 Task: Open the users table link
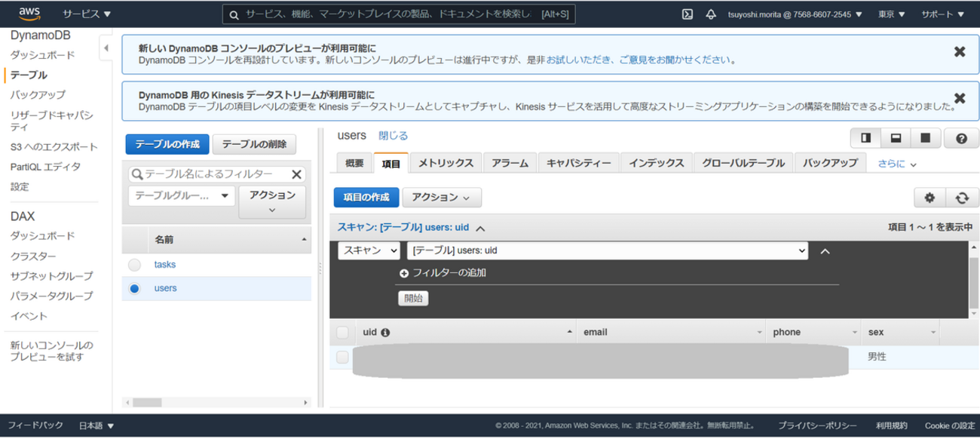coord(165,288)
